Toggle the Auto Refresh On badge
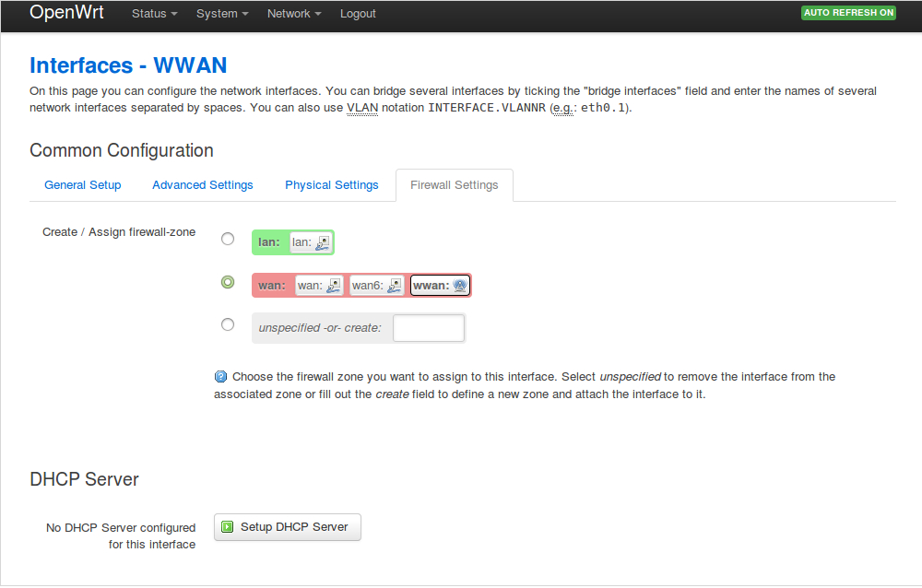Viewport: 922px width, 588px height. (848, 13)
